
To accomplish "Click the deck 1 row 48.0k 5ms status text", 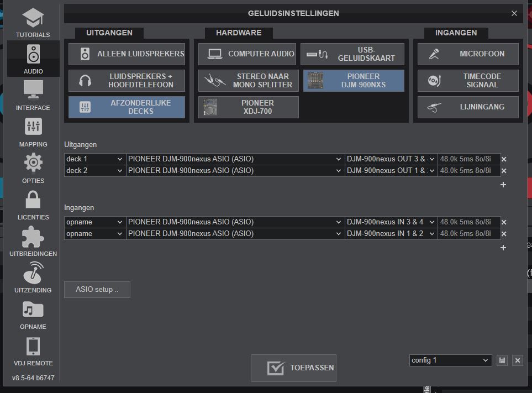I will (466, 159).
